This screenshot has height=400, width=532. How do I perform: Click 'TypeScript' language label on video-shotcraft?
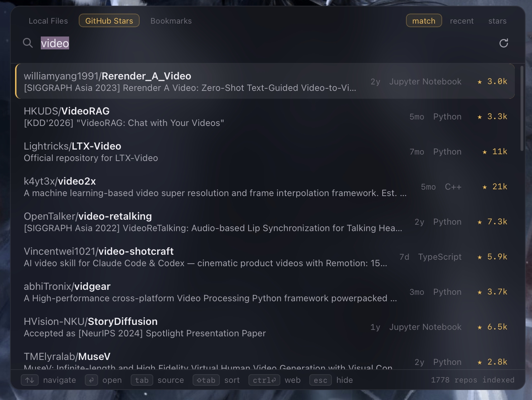click(440, 257)
